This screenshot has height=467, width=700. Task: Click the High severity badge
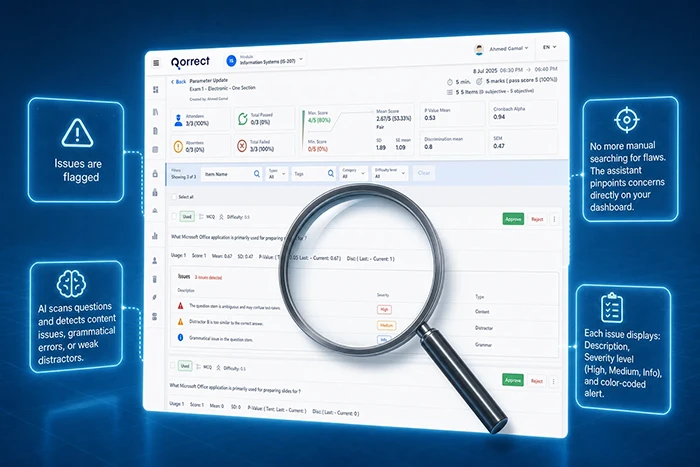pos(384,309)
